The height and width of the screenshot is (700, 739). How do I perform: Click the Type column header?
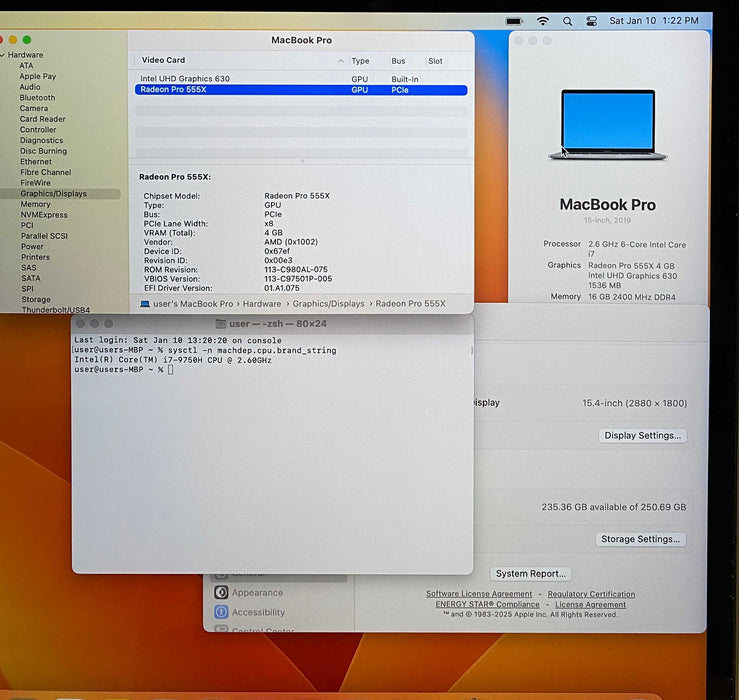pyautogui.click(x=360, y=61)
